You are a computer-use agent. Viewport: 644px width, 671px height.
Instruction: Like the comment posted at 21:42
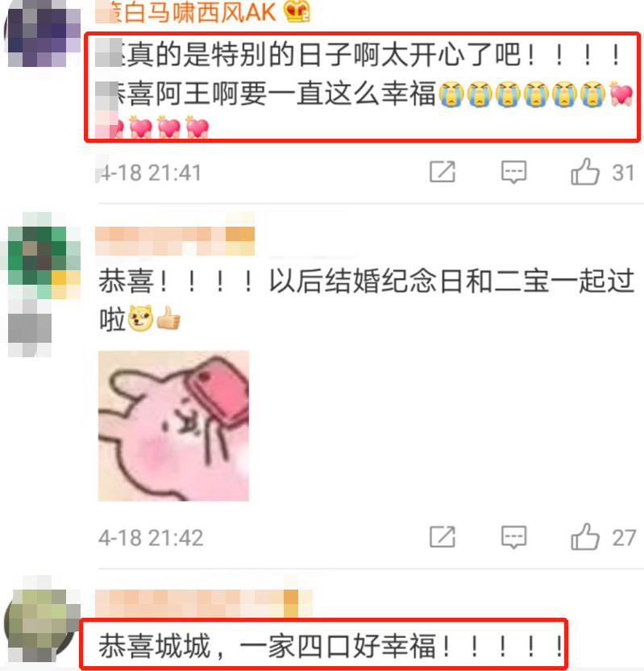click(x=585, y=536)
